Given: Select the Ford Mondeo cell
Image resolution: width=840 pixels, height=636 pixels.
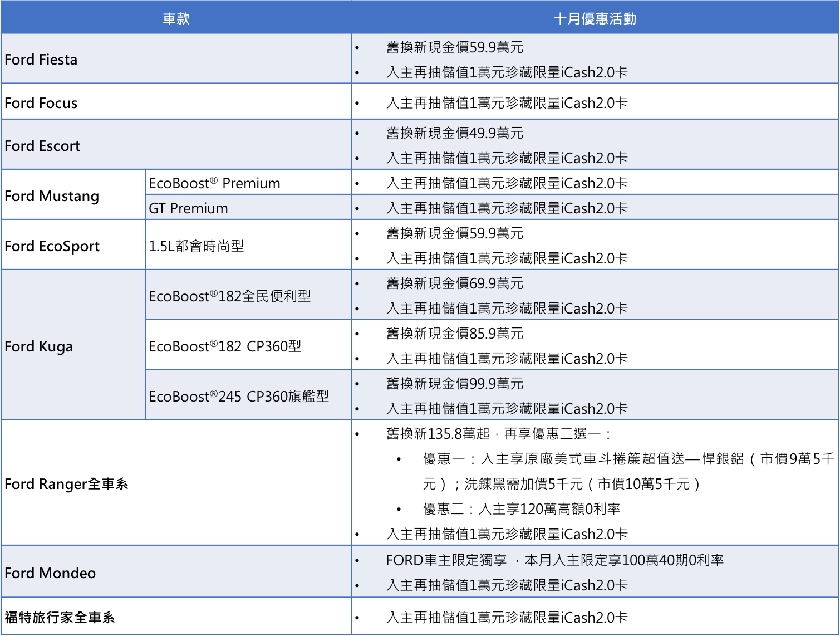Looking at the screenshot, I should coord(176,573).
